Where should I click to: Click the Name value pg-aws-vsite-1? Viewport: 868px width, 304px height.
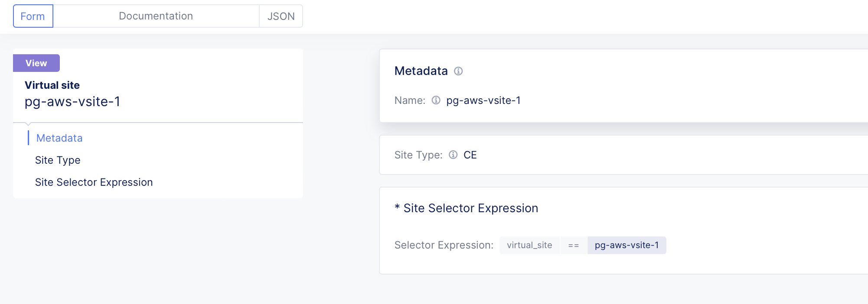click(484, 100)
